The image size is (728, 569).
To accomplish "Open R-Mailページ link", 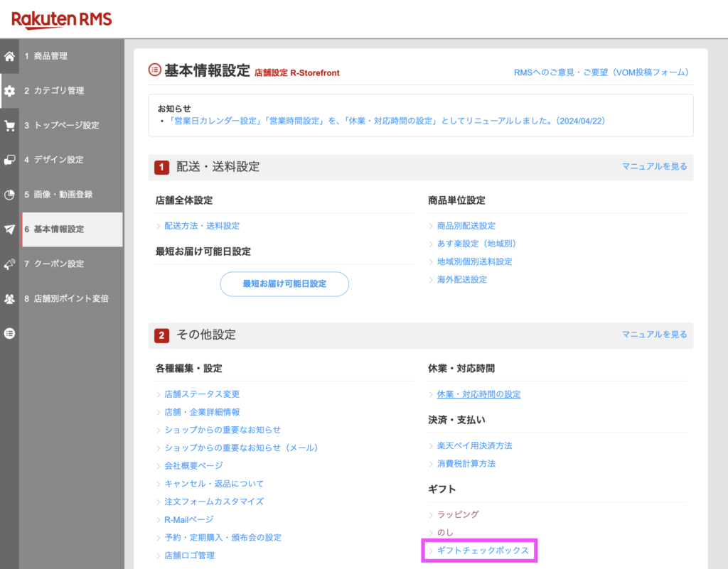I will coord(189,520).
